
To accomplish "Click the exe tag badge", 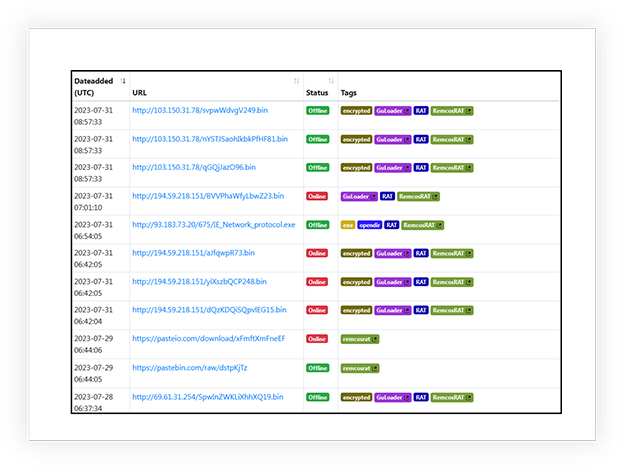I will (348, 225).
